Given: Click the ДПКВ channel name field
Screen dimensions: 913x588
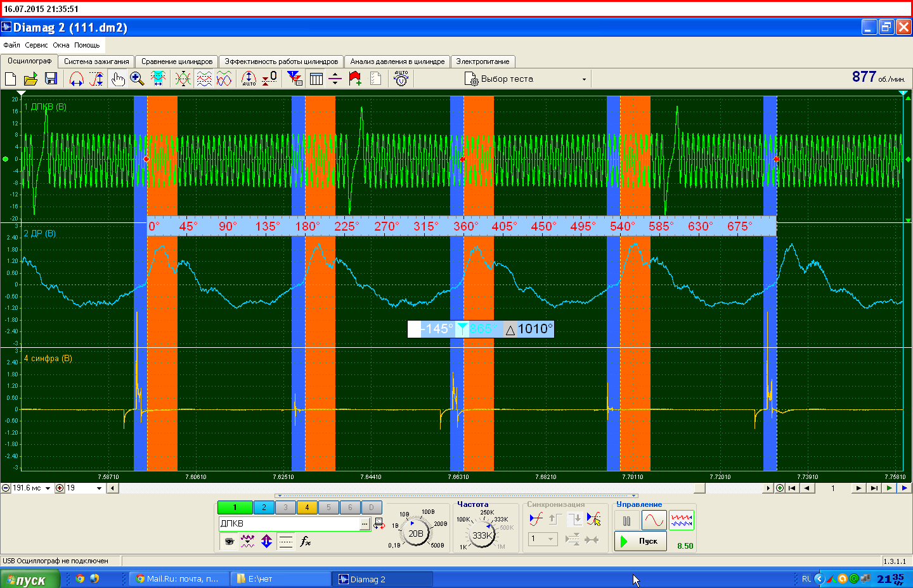Looking at the screenshot, I should [289, 523].
